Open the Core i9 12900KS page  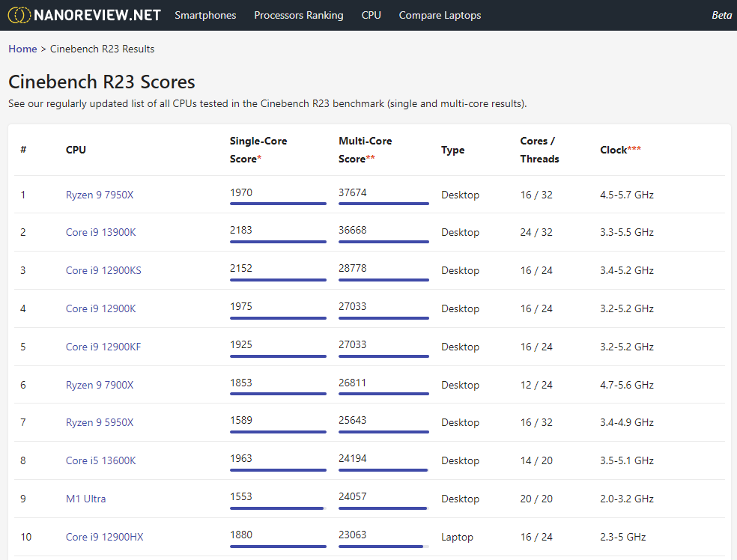tap(103, 270)
